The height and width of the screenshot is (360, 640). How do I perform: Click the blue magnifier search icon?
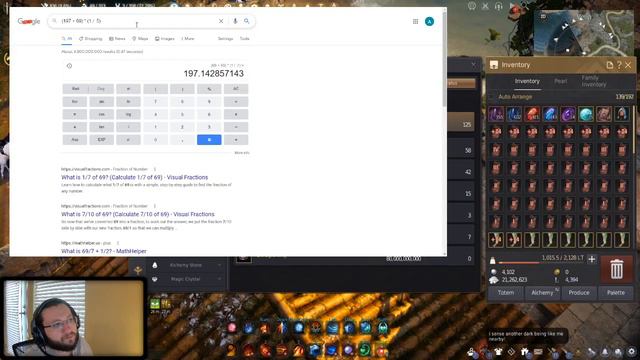point(247,21)
